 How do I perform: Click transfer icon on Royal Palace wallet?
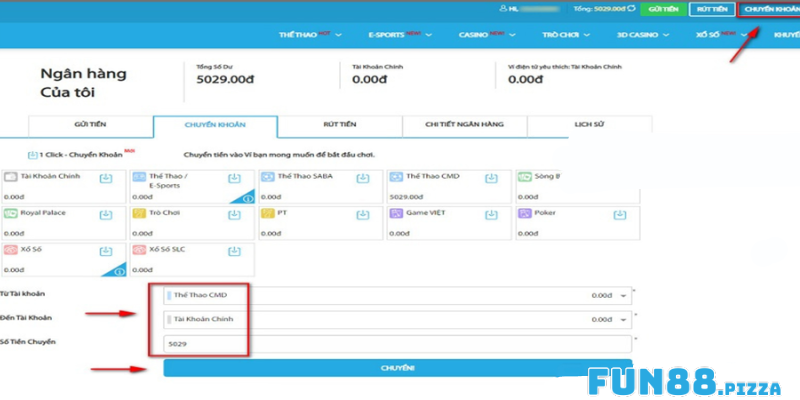pos(106,214)
